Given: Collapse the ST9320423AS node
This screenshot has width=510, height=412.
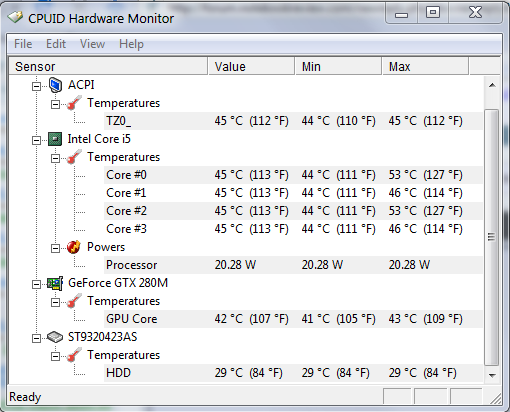Looking at the screenshot, I should point(36,338).
